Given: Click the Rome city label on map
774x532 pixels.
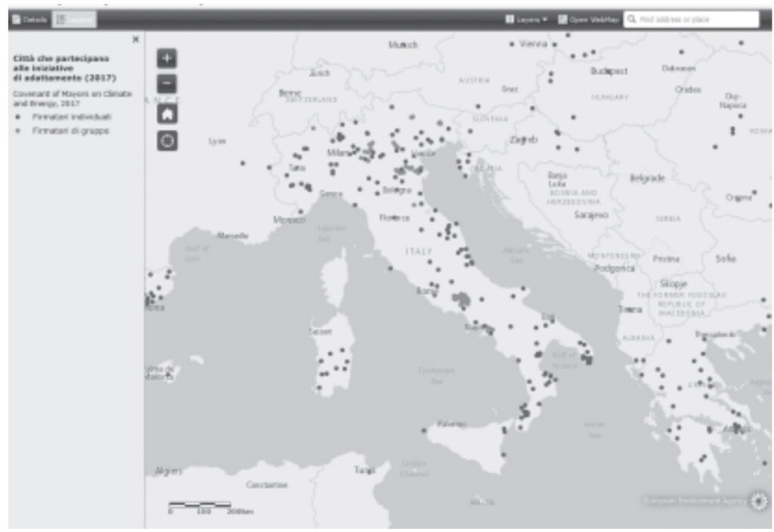Looking at the screenshot, I should point(426,291).
